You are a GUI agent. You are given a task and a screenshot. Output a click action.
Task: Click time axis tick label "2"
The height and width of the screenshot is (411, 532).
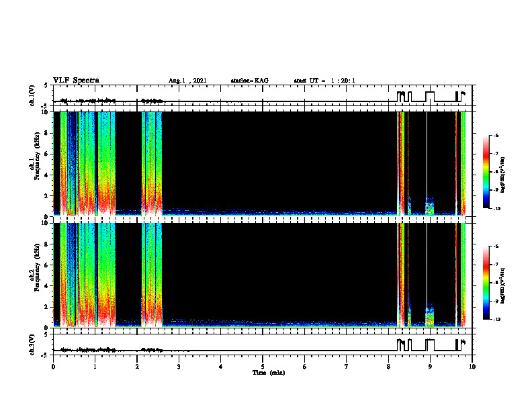point(137,367)
